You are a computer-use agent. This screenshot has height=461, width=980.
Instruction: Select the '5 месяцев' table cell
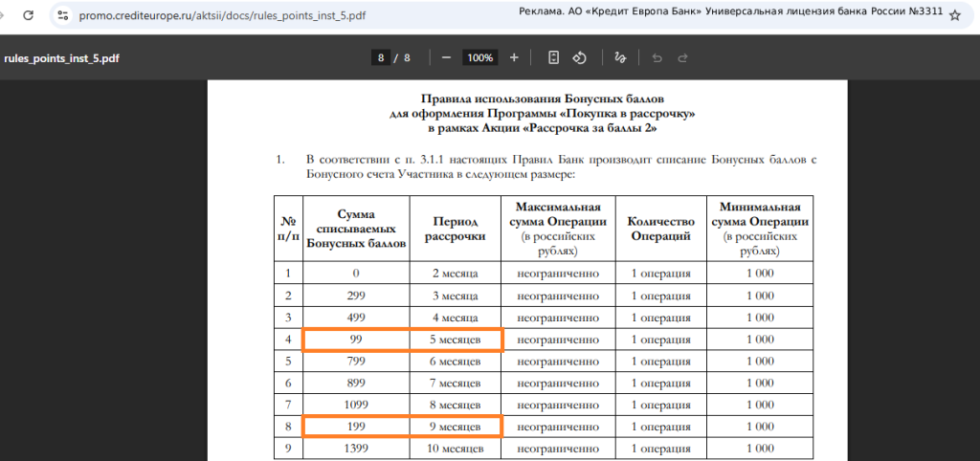[x=455, y=340]
